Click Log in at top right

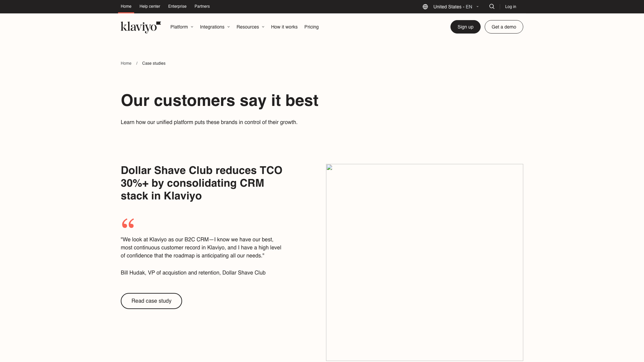tap(510, 6)
